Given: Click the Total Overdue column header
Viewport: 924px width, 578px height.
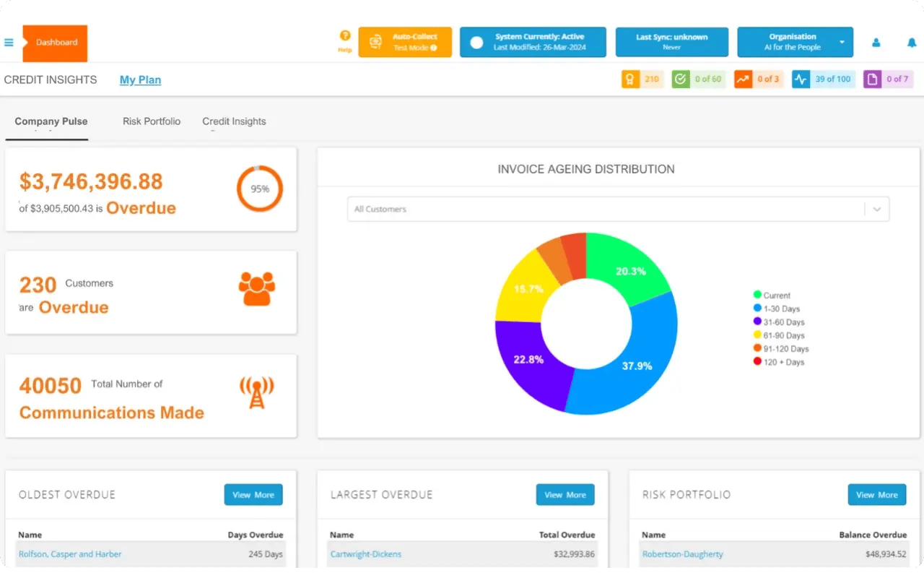Looking at the screenshot, I should point(567,535).
